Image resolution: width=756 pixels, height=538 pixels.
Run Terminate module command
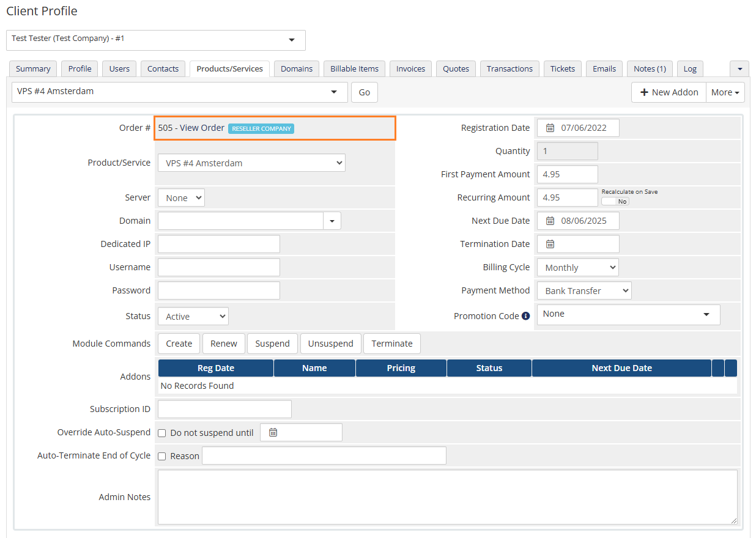click(392, 344)
